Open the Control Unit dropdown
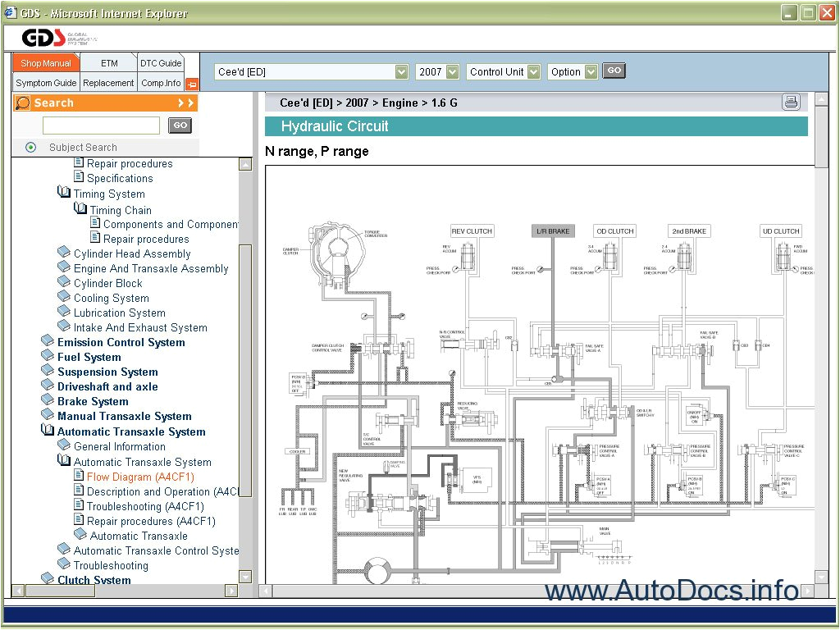The height and width of the screenshot is (630, 840). [534, 72]
